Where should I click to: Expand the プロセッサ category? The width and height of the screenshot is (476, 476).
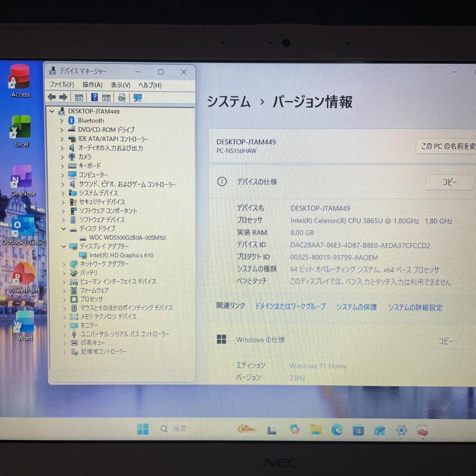[64, 299]
